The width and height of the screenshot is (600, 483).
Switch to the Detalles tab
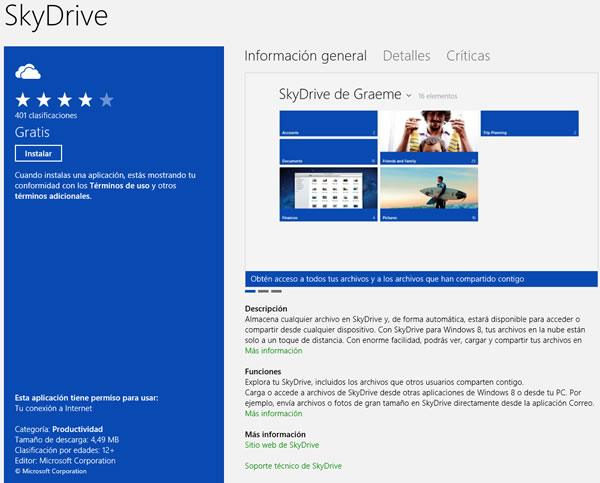pos(406,56)
